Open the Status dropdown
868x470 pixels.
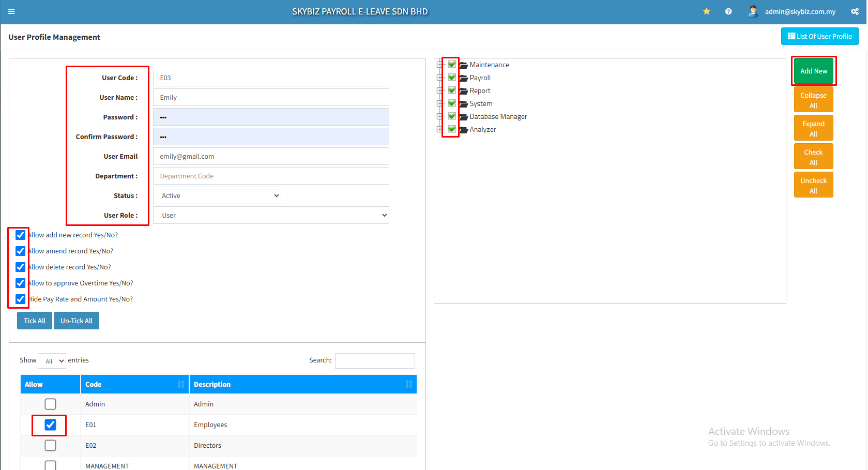pyautogui.click(x=217, y=195)
